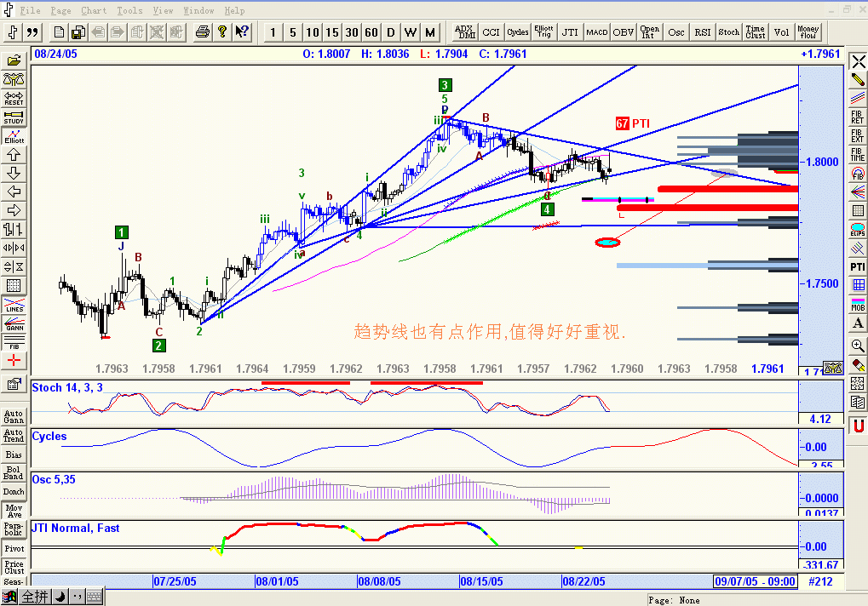Toggle the JTI indicator button

point(570,32)
